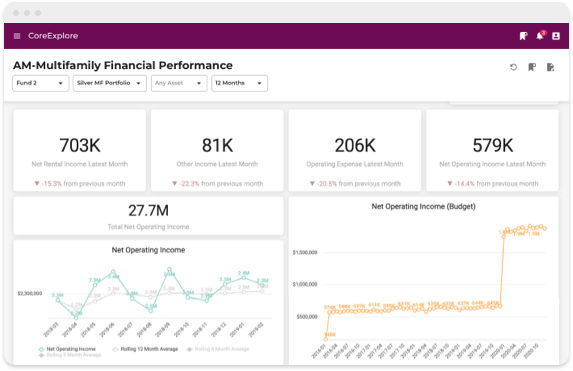Click the $2,300,000 axis label

(x=30, y=294)
